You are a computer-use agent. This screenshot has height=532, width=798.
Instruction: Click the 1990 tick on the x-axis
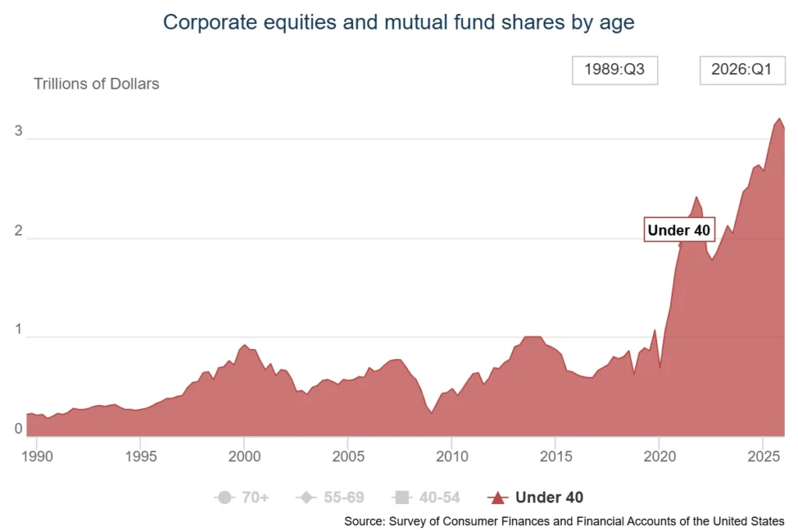(37, 456)
